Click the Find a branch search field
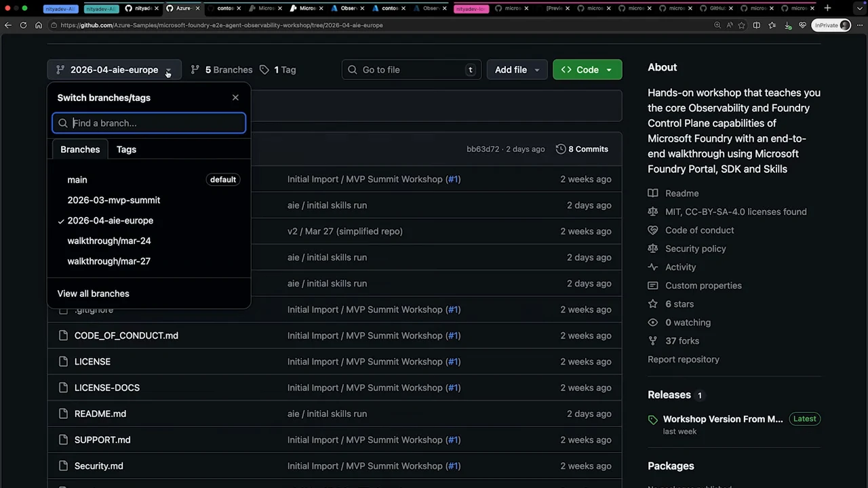Screen dimensions: 868x488 (149, 123)
